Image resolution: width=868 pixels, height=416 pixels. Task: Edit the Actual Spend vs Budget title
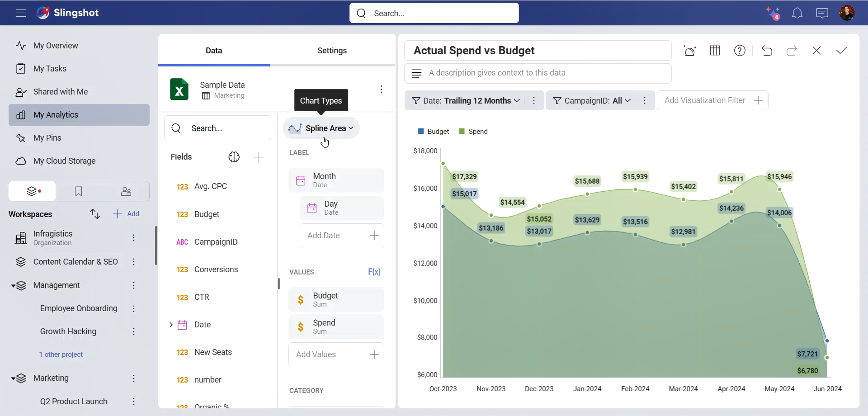click(538, 51)
